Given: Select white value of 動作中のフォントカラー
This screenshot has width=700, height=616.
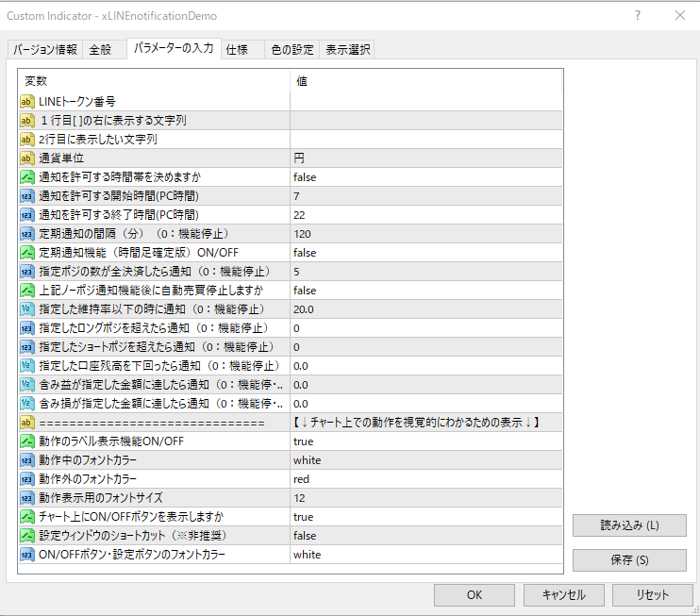Looking at the screenshot, I should coord(426,460).
